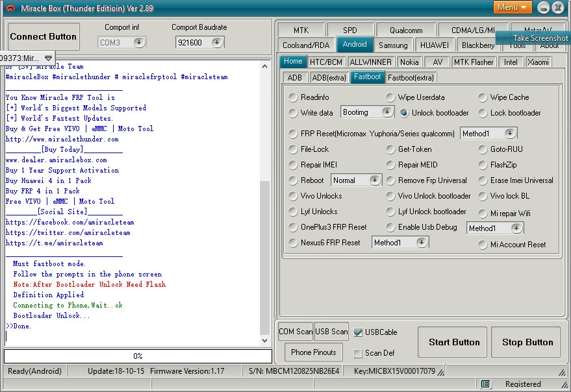Open the CDMA/LG/MI tab
The height and width of the screenshot is (392, 571).
coord(473,31)
